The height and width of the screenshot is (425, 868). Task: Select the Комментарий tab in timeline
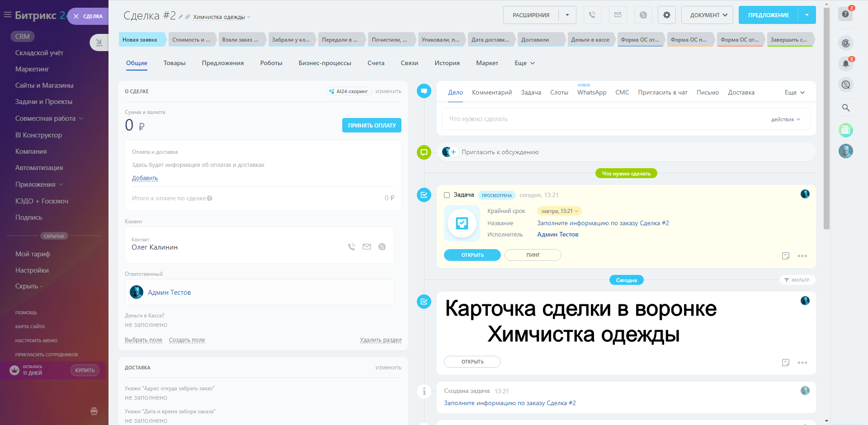coord(492,93)
